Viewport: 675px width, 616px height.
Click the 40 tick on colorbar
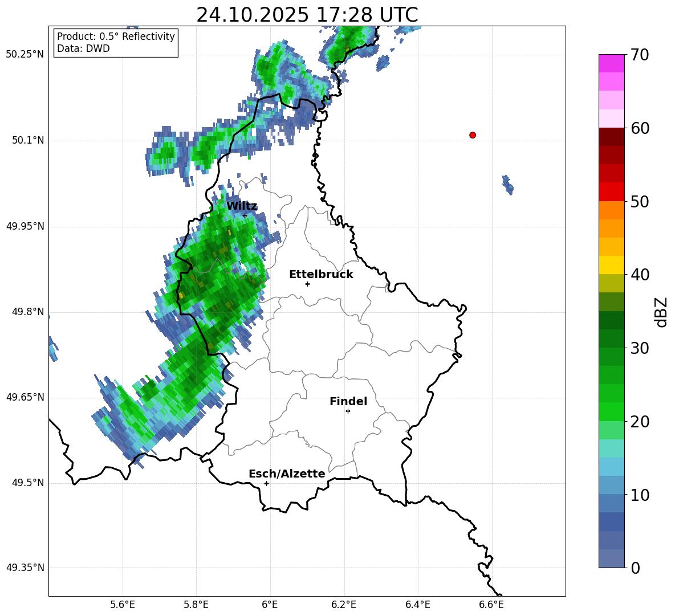(x=640, y=275)
